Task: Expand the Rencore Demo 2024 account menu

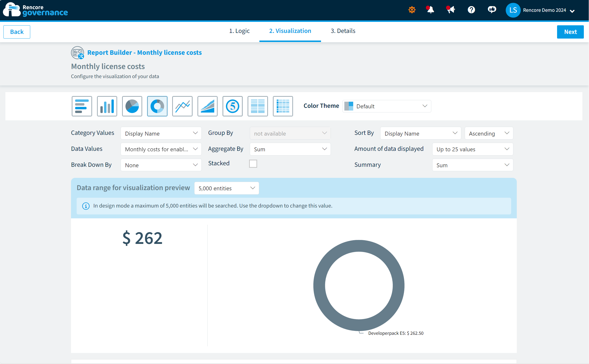Action: point(549,10)
